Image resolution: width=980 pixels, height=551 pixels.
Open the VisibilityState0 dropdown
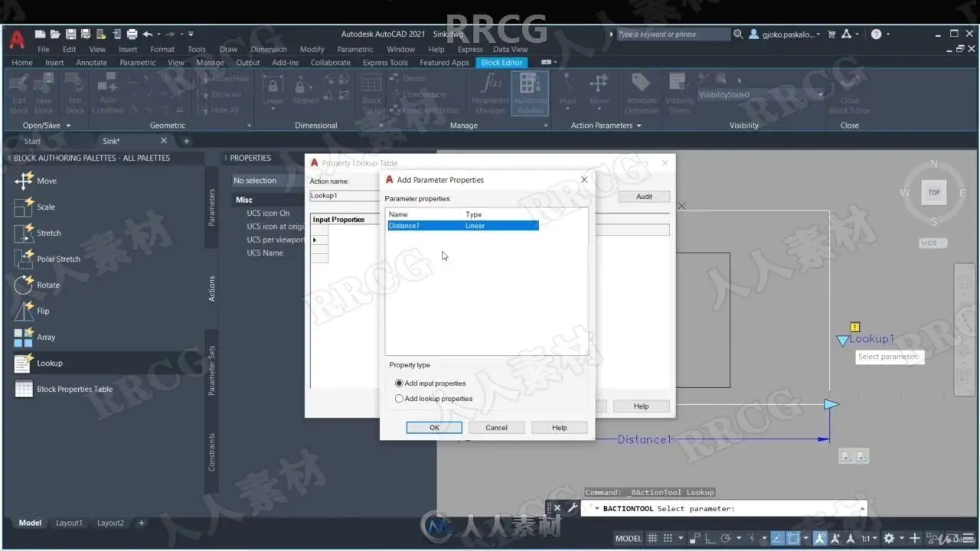(x=761, y=95)
